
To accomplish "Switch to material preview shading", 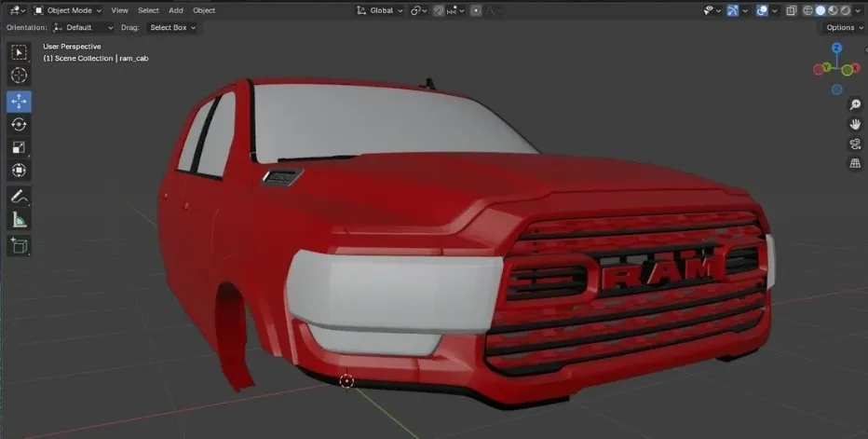I will pos(834,10).
